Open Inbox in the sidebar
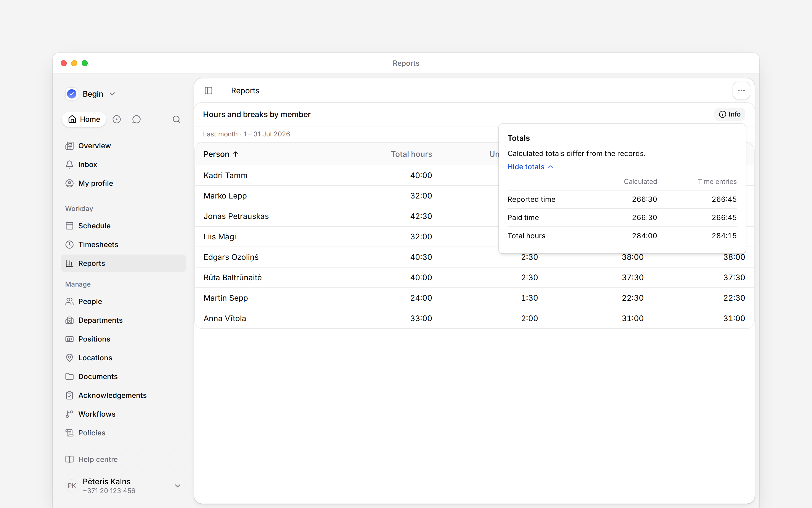This screenshot has height=508, width=812. point(124,165)
